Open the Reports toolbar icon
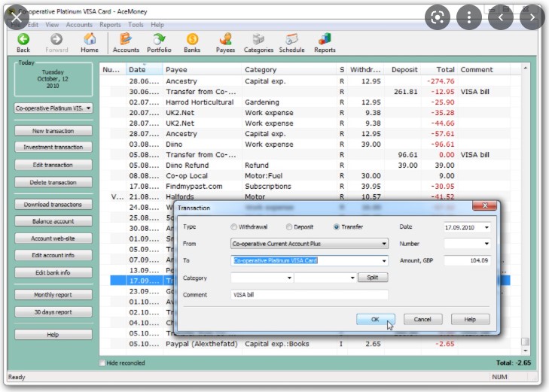The width and height of the screenshot is (549, 392). point(325,43)
